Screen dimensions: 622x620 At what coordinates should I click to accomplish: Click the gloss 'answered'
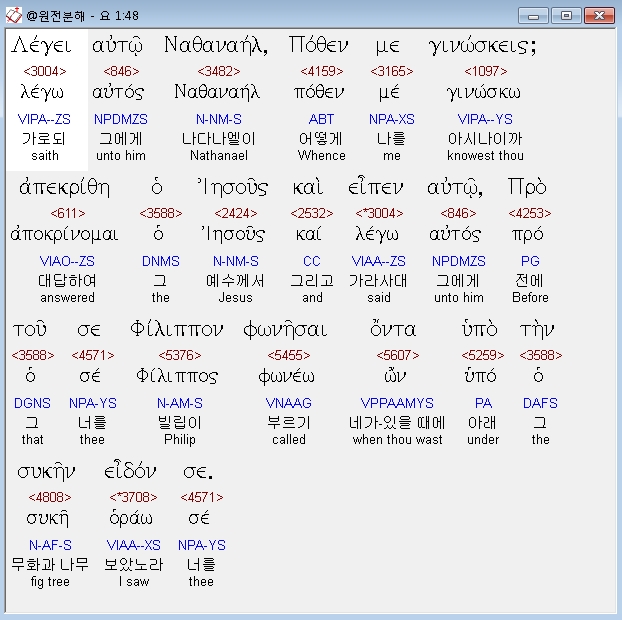(67, 298)
